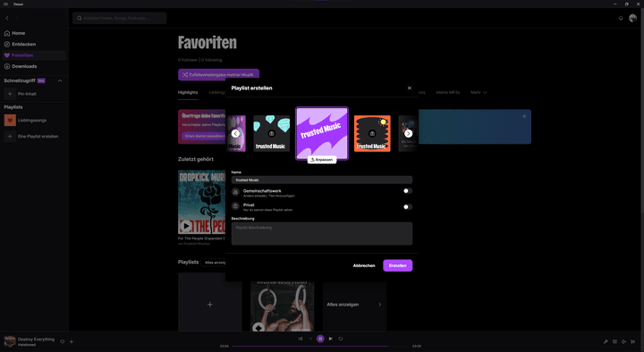This screenshot has width=644, height=352.
Task: Click the now-playing Destroy Everything cover
Action: pos(10,341)
